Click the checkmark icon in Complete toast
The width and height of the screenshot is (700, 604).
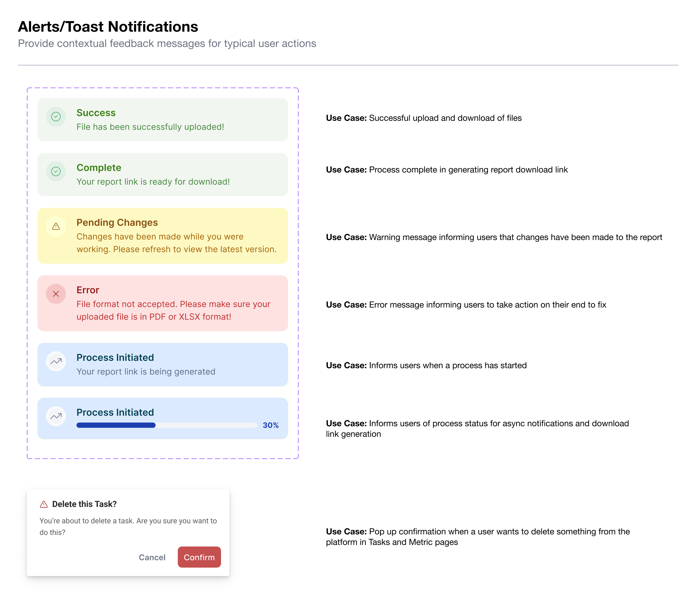pyautogui.click(x=56, y=171)
